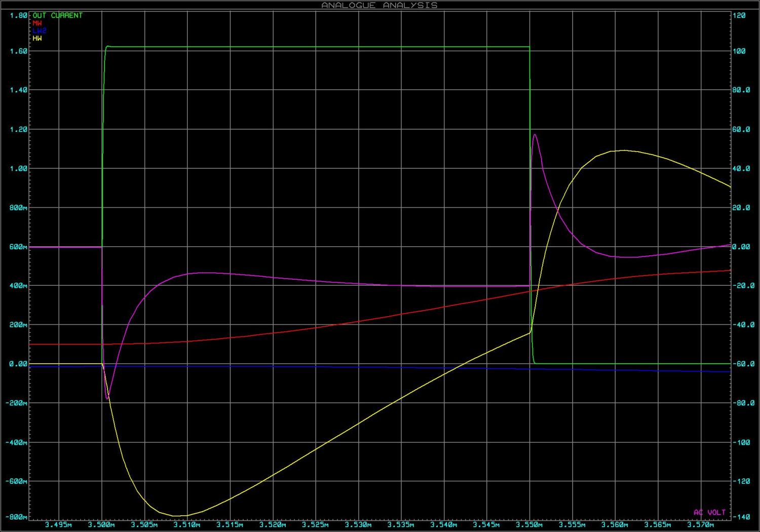760x532 pixels.
Task: Click the 120 right axis value
Action: click(x=739, y=16)
